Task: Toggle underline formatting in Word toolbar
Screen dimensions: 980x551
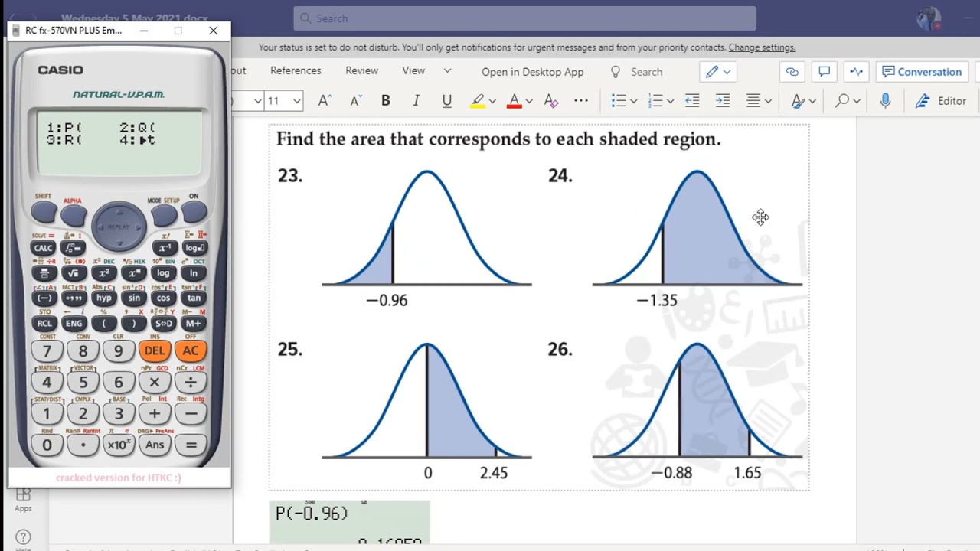Action: [x=447, y=101]
